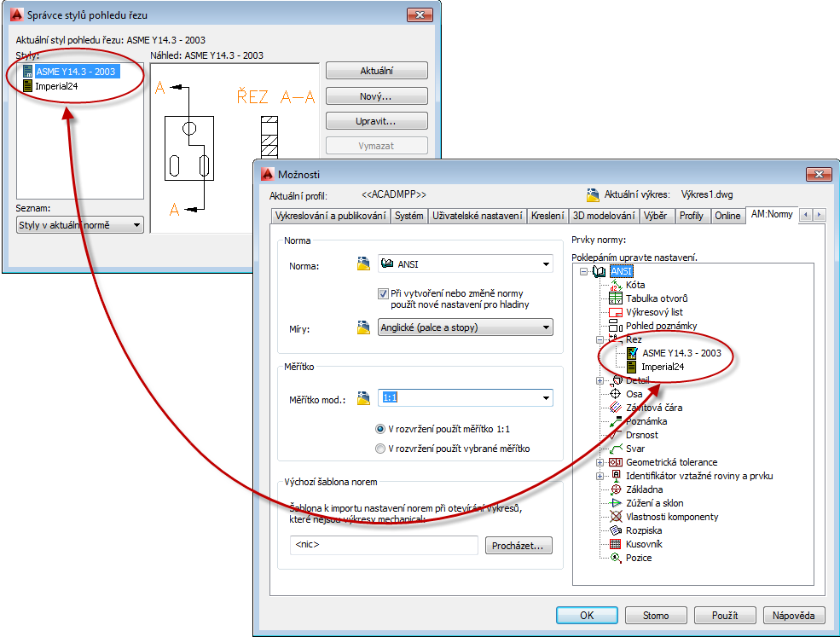840x637 pixels.
Task: Click the Závitová čára thread line icon
Action: pos(616,408)
